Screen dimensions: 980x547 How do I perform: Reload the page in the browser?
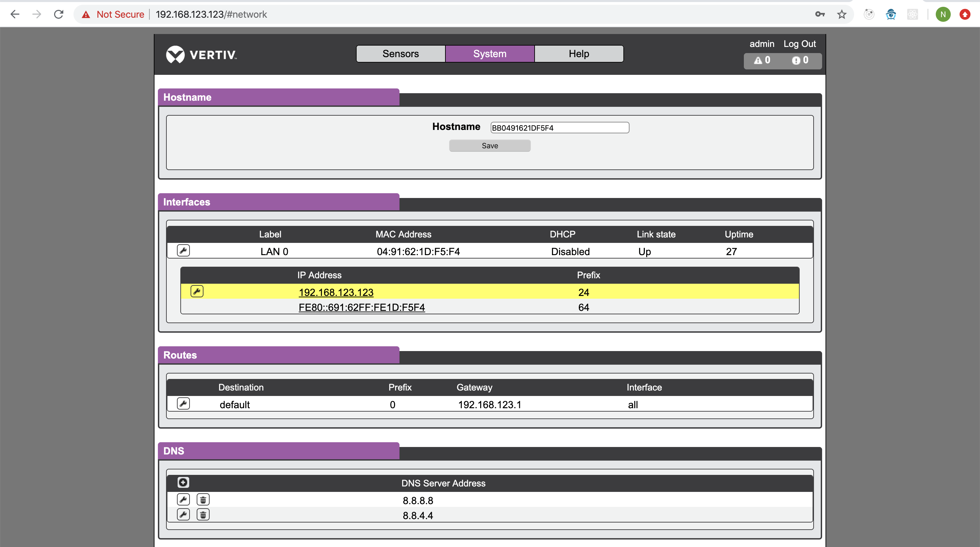(59, 14)
